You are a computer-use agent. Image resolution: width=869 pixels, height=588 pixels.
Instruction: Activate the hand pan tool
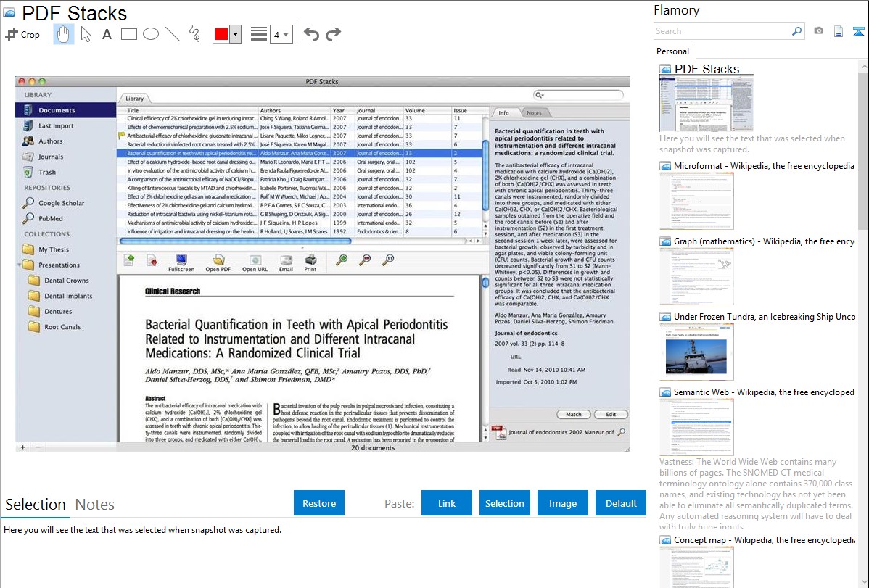coord(63,34)
